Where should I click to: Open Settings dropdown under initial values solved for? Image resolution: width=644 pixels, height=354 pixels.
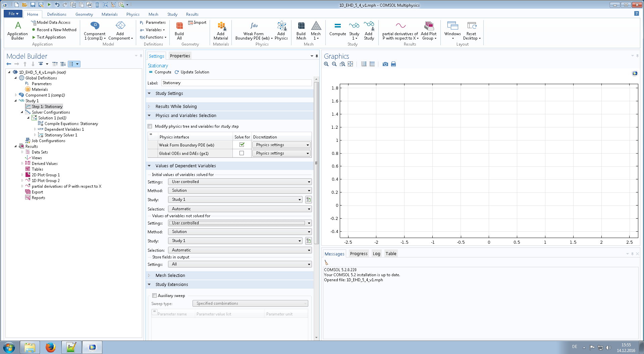point(240,182)
